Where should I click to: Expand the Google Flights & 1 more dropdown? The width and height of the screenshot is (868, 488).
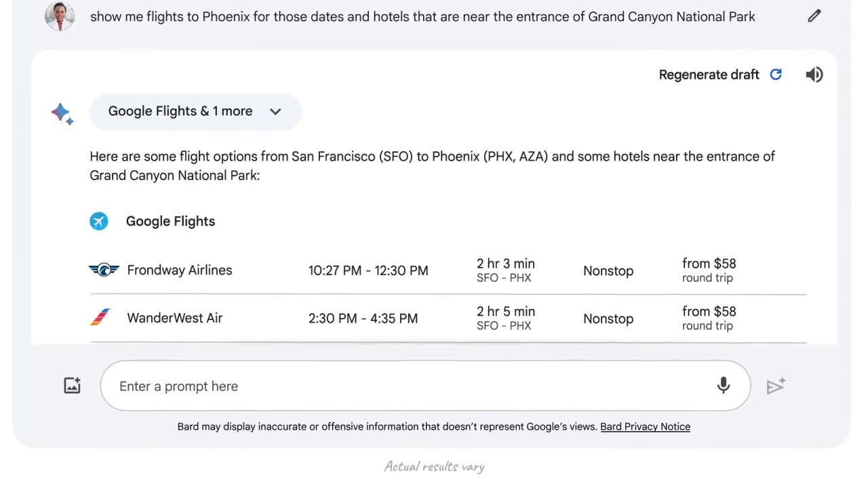point(195,112)
